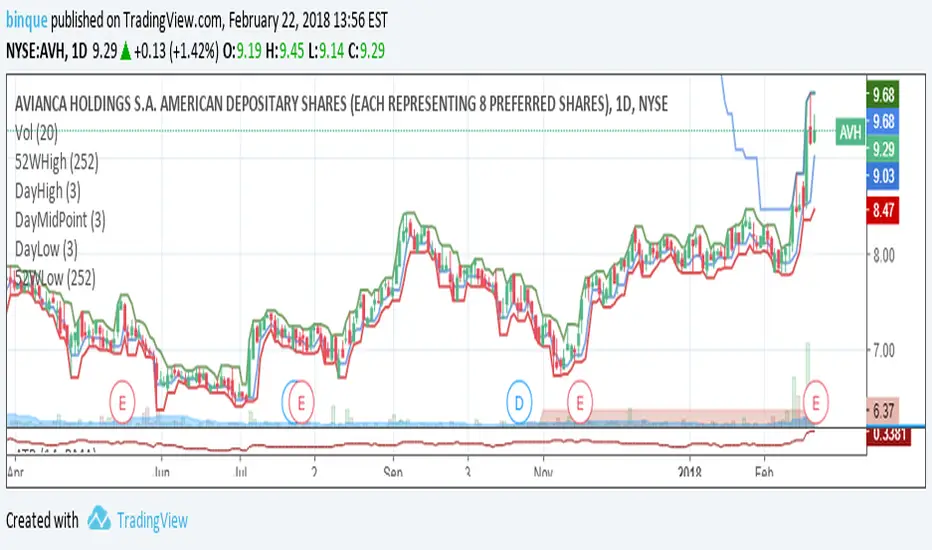Image resolution: width=932 pixels, height=550 pixels.
Task: Click the DayHigh (3) indicator legend
Action: click(x=48, y=191)
